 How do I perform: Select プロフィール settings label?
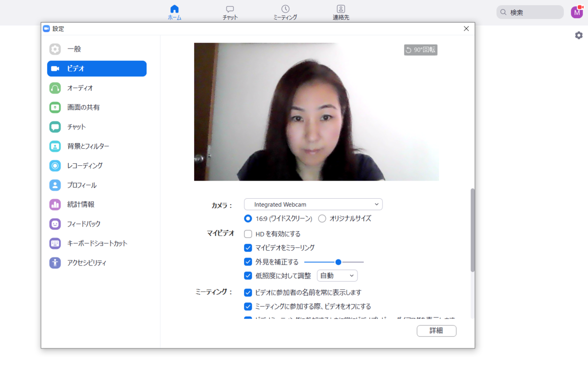tap(82, 185)
